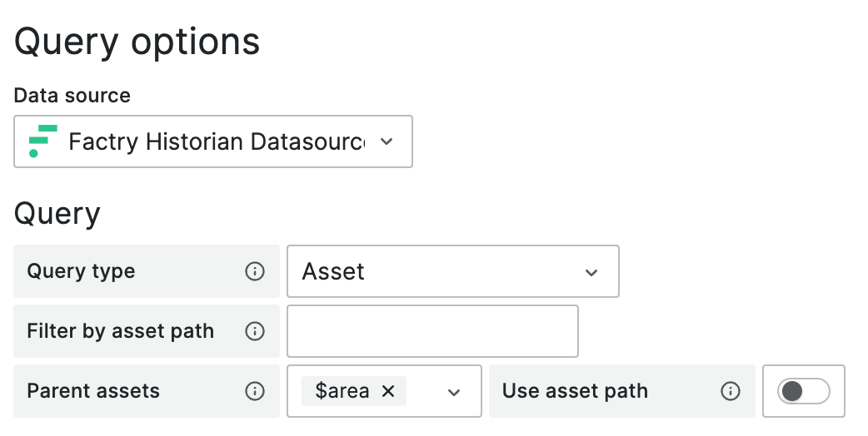Click the Factry Historian Datasource name
Image resolution: width=868 pixels, height=436 pixels.
[217, 141]
